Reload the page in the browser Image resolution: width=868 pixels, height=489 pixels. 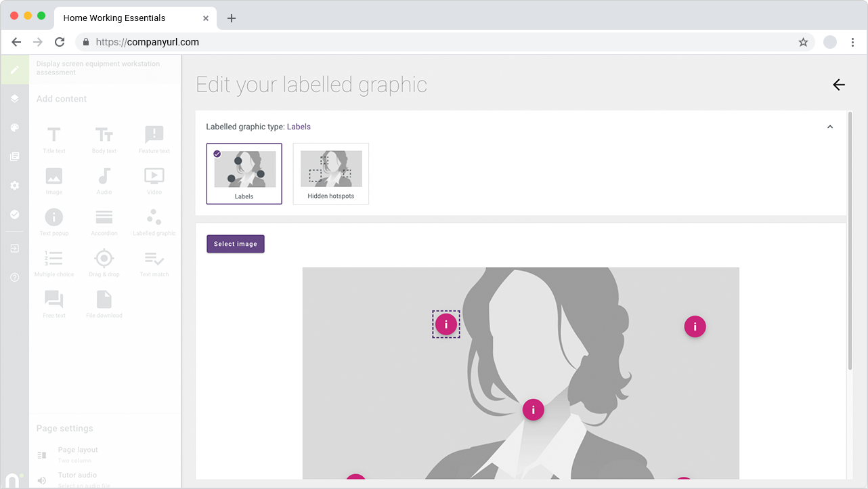point(60,42)
